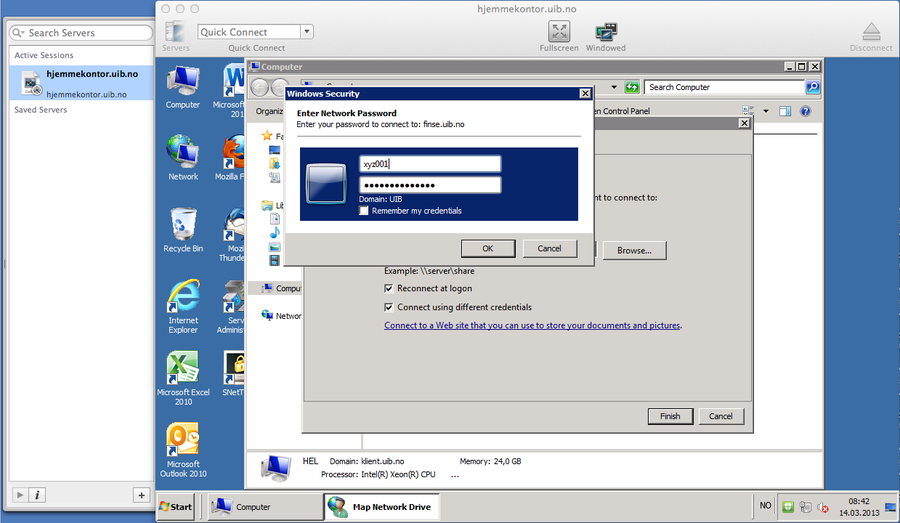Switch to Windowed mode icon
This screenshot has width=900, height=523.
[605, 32]
